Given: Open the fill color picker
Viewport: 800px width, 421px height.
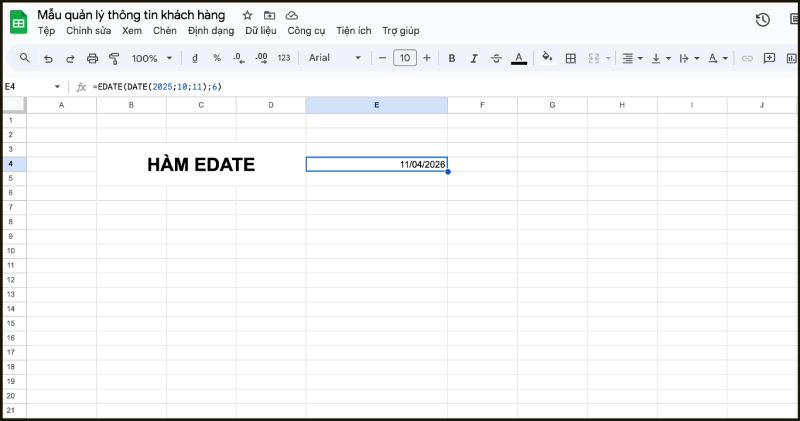Looking at the screenshot, I should pos(547,58).
